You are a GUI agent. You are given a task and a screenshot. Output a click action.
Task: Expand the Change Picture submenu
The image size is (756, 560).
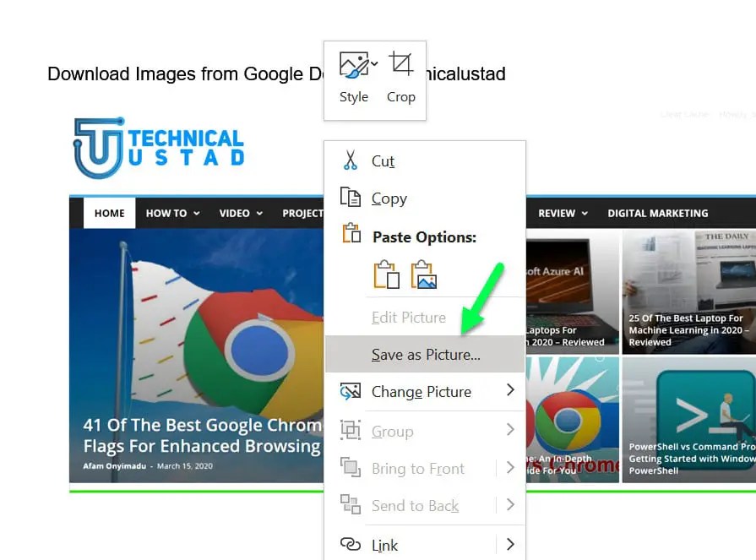coord(510,391)
